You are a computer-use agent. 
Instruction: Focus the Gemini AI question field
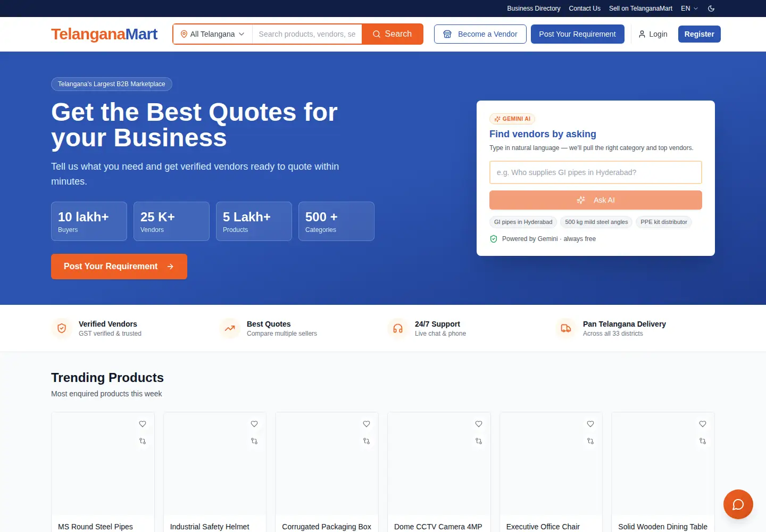pyautogui.click(x=596, y=172)
